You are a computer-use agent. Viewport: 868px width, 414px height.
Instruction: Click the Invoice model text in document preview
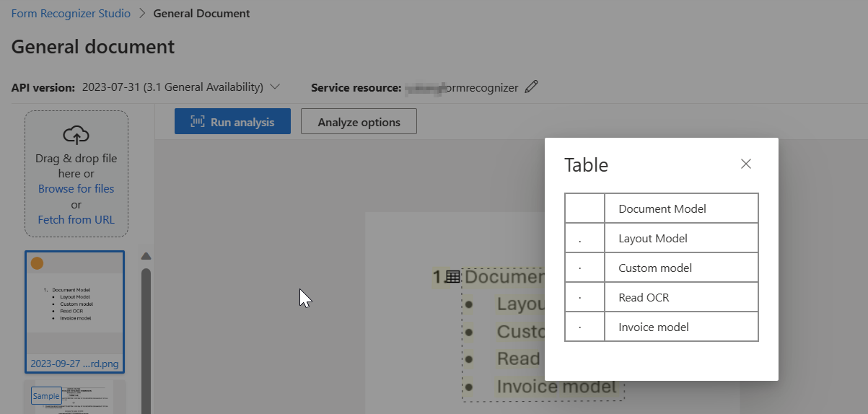click(556, 387)
